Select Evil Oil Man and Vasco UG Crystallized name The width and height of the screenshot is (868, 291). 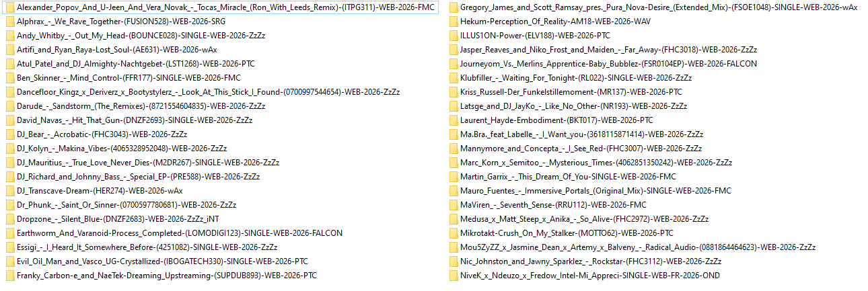click(x=162, y=261)
